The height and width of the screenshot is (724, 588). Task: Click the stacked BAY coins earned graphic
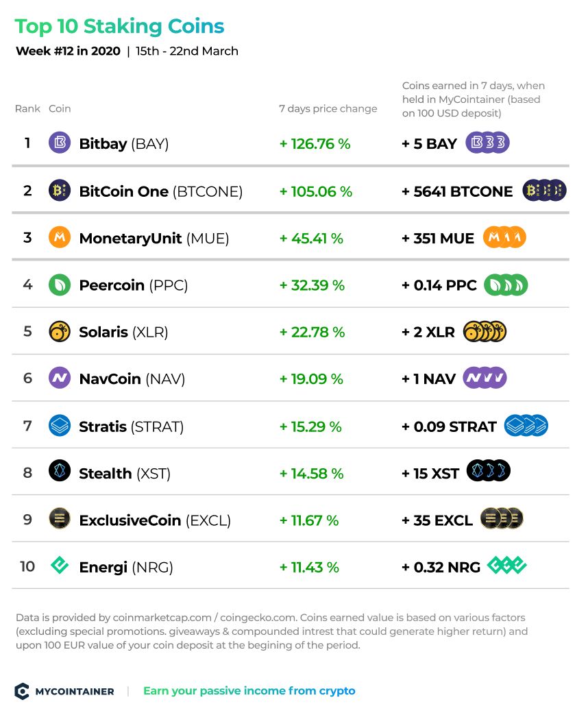tap(487, 143)
